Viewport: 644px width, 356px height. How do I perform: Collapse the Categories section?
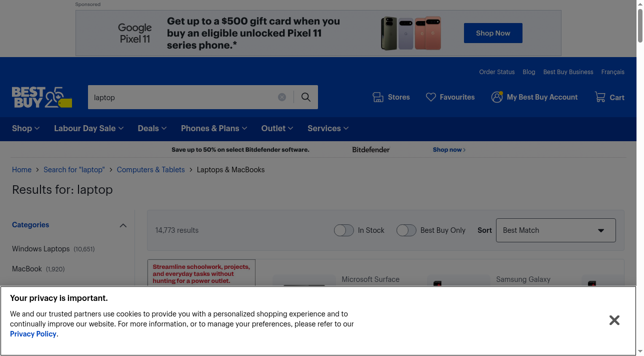tap(123, 225)
